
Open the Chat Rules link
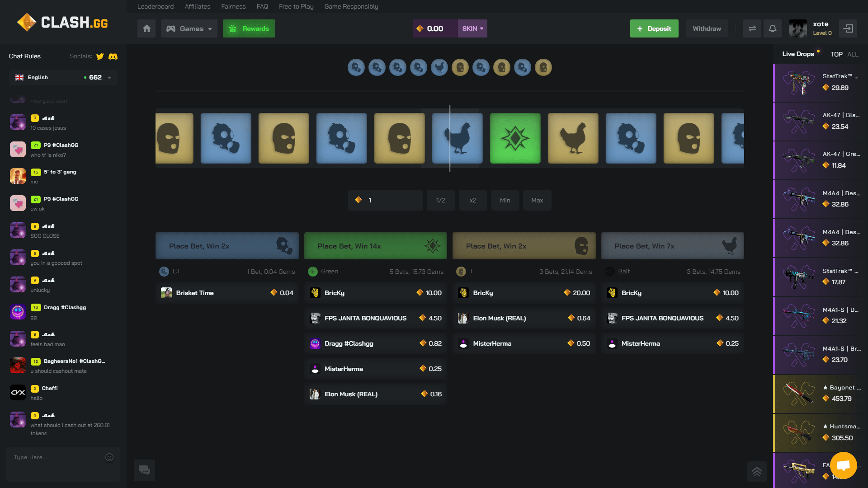(25, 56)
